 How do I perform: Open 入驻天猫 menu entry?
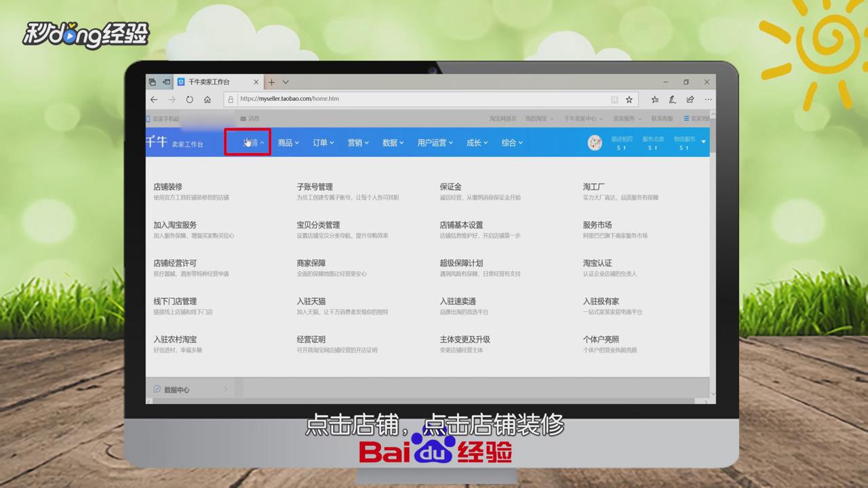point(311,301)
